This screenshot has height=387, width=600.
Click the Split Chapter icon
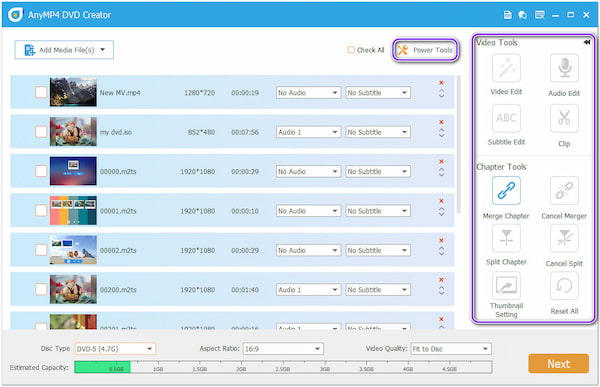click(506, 238)
